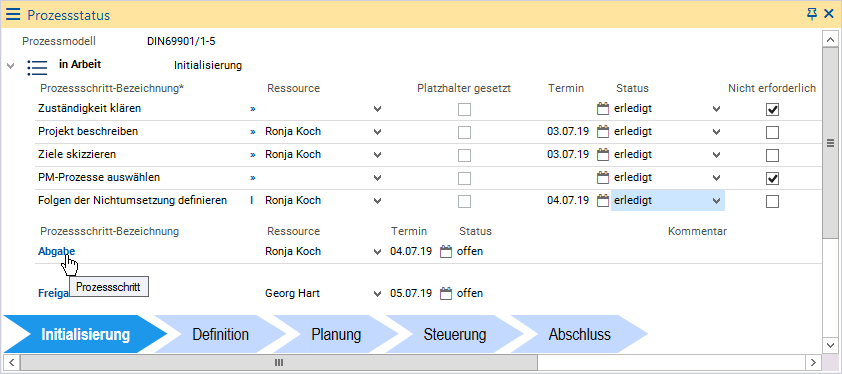Open calendar picker in Abgabe row

pyautogui.click(x=446, y=251)
